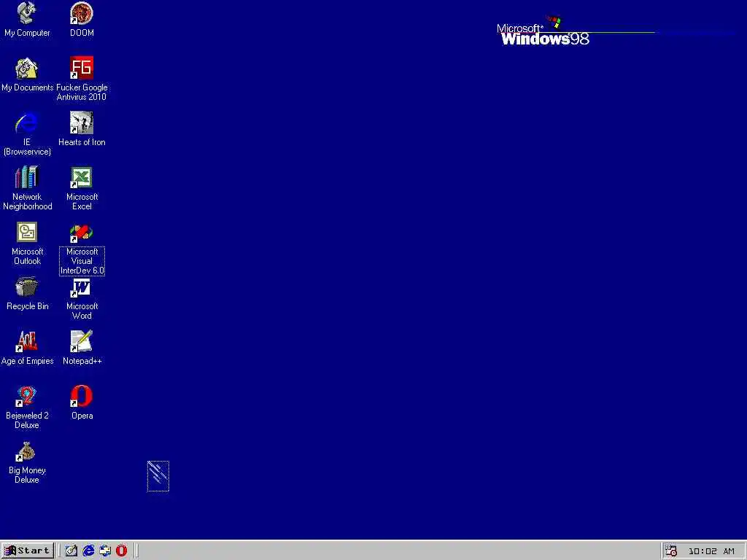747x560 pixels.
Task: Open the Start menu
Action: [x=27, y=551]
